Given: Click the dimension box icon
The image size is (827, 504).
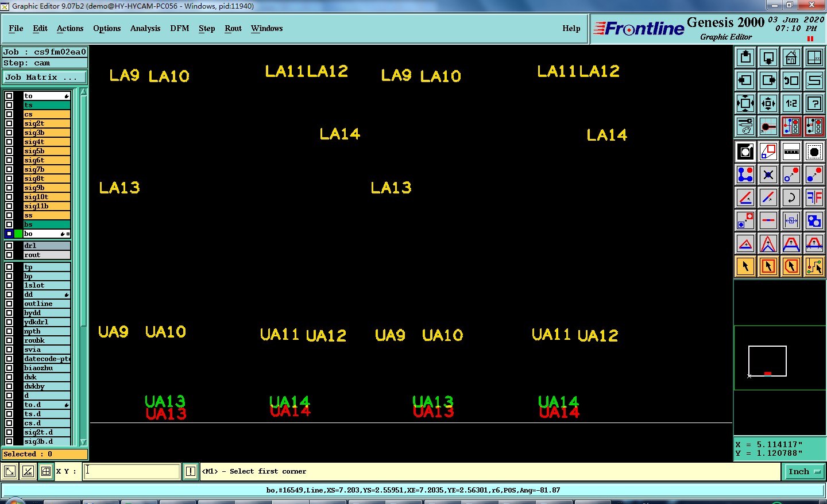Looking at the screenshot, I should pos(791,220).
